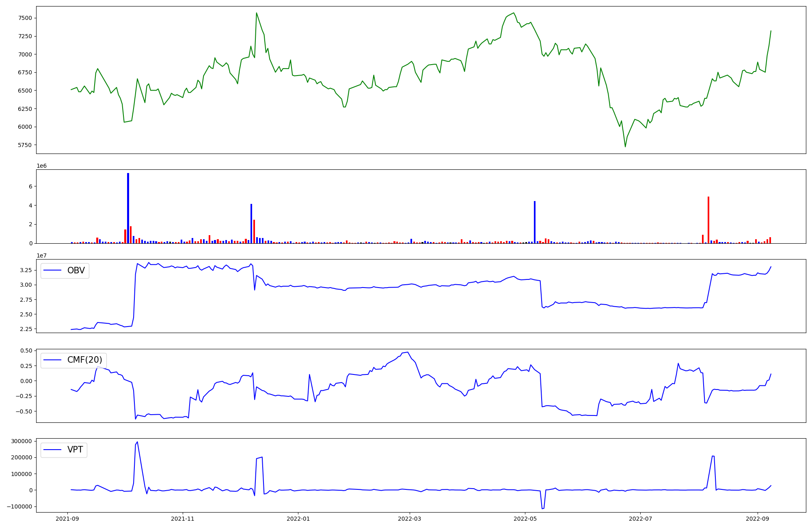Click the tall red volume bar near 2022-08

[x=708, y=220]
